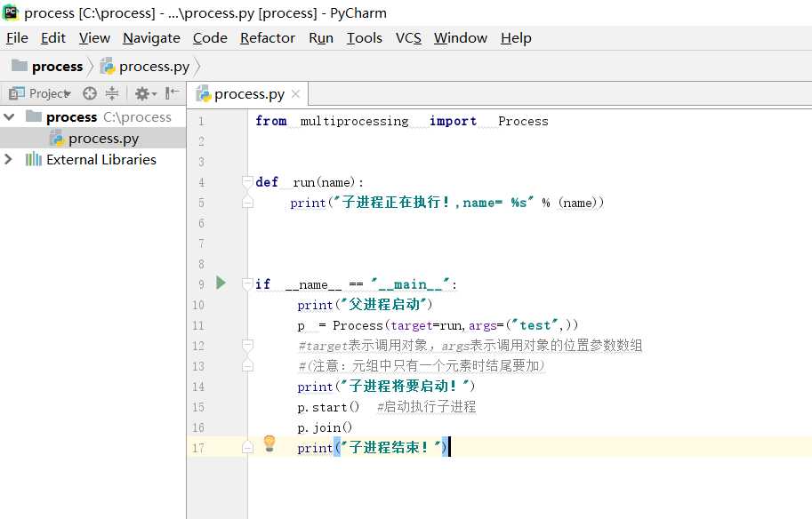Viewport: 812px width, 519px height.
Task: Open the File menu
Action: (x=17, y=38)
